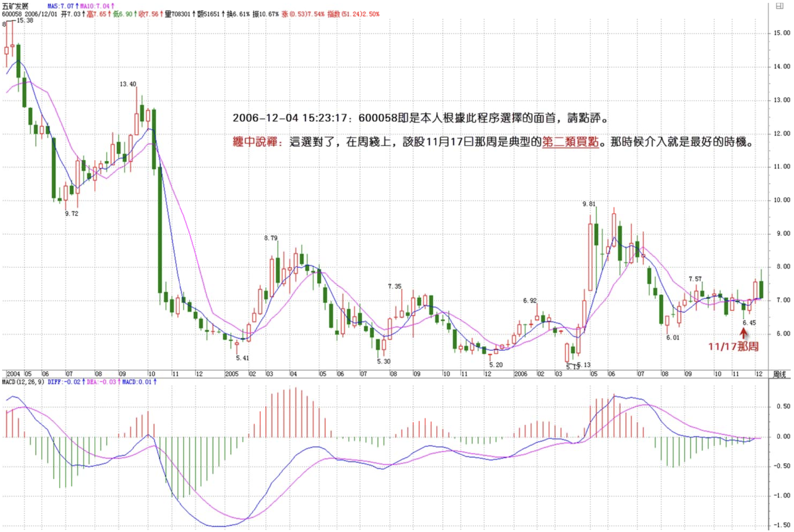
Task: Click the 2004 year marker on time axis
Action: coord(13,374)
